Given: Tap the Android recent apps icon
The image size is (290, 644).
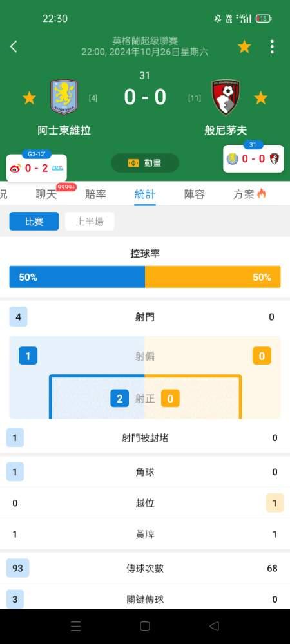Looking at the screenshot, I should [75, 627].
